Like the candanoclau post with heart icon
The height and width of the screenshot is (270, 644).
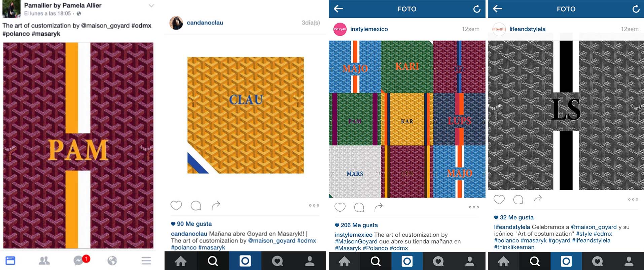tap(176, 205)
